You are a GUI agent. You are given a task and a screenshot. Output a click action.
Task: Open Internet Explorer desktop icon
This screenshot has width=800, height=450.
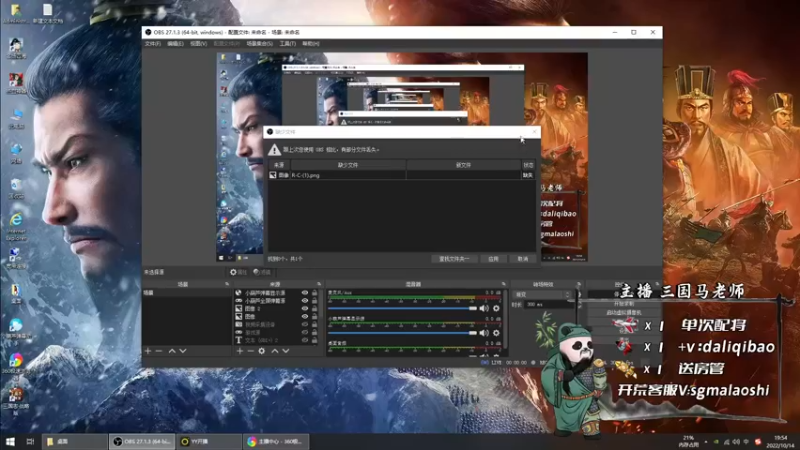point(16,226)
